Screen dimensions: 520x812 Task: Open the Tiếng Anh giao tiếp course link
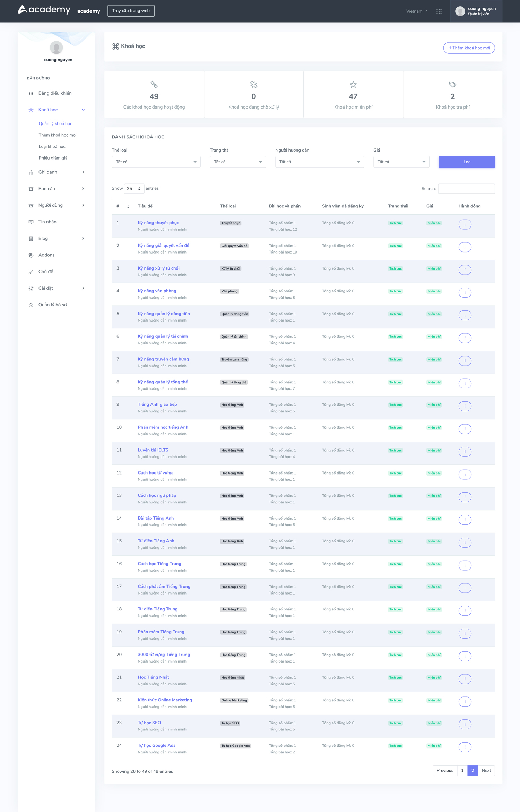click(x=157, y=404)
